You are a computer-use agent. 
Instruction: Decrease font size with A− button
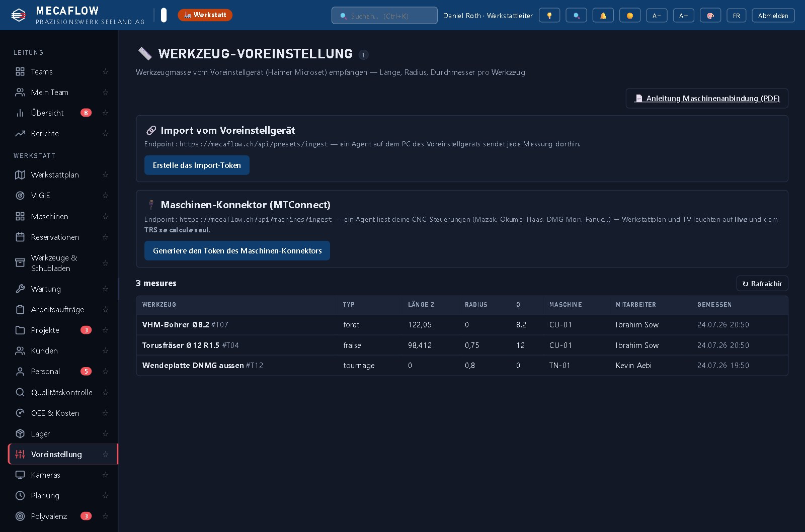(657, 16)
